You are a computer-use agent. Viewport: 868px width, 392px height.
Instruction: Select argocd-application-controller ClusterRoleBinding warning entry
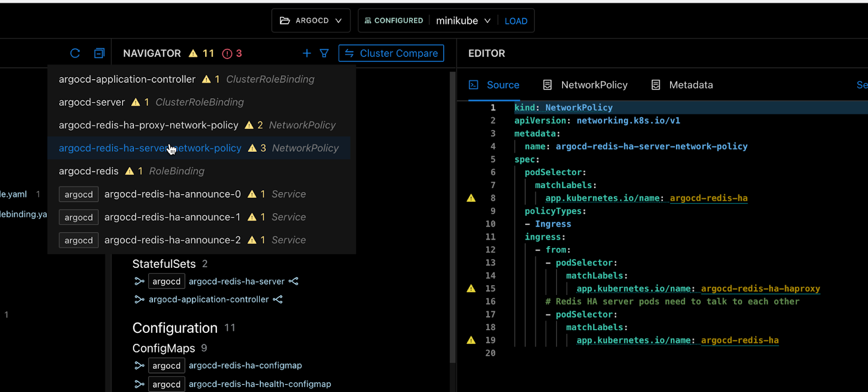[199, 79]
